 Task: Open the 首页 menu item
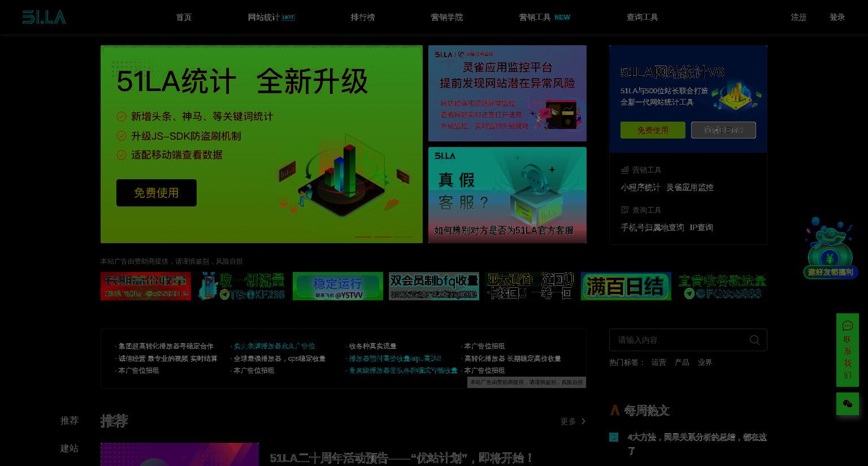[184, 17]
